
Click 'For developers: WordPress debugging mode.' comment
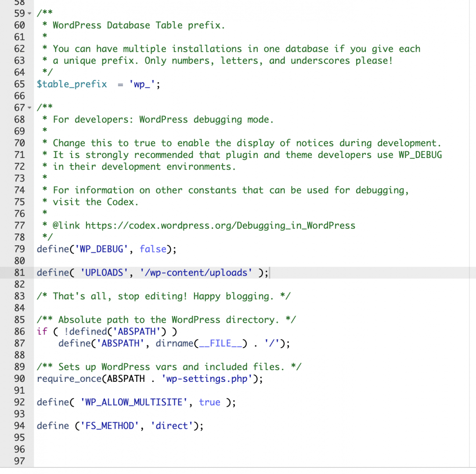(163, 119)
